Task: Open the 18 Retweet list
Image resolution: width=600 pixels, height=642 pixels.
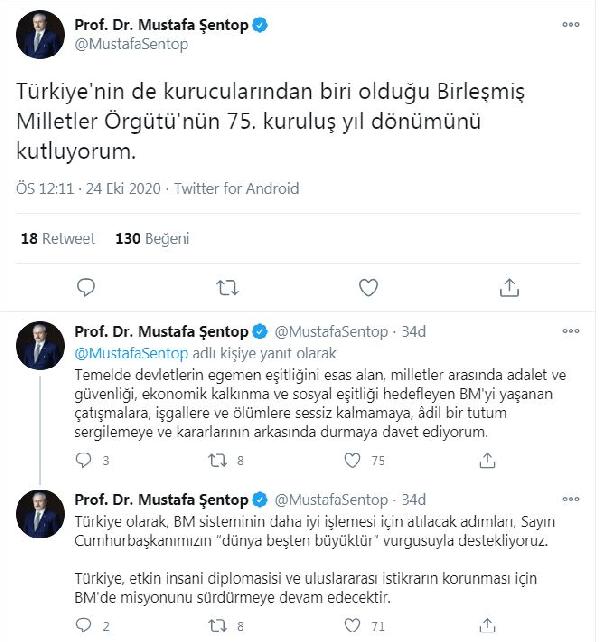Action: pos(57,239)
